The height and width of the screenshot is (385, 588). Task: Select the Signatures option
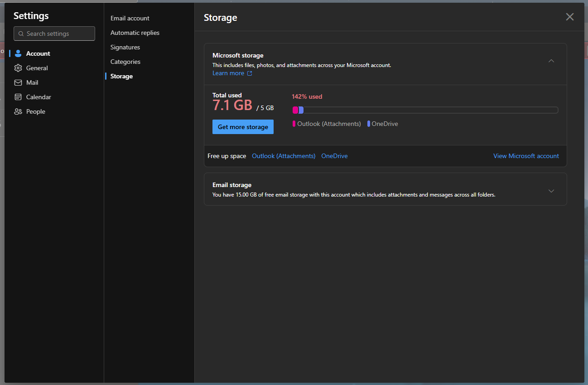click(125, 47)
